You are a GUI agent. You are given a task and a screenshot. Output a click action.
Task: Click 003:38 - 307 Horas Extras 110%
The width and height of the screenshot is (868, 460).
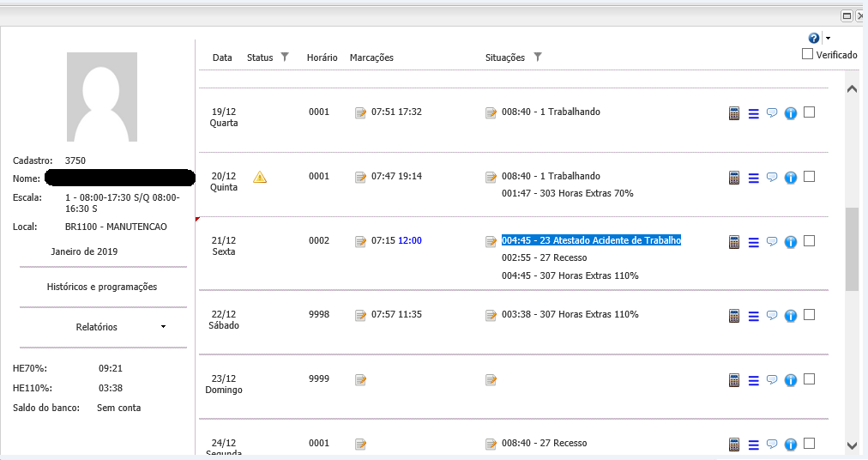pos(570,314)
